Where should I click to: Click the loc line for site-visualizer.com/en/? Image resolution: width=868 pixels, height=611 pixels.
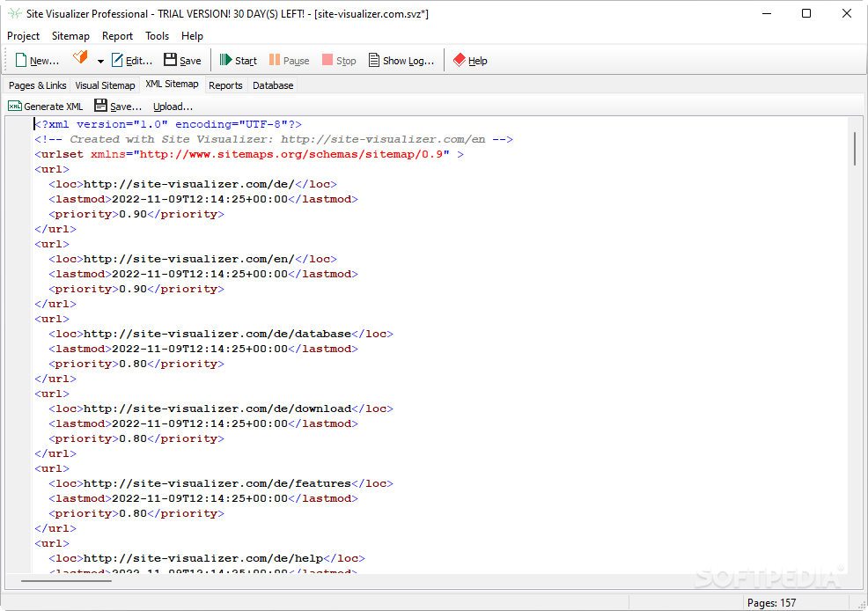pos(193,259)
